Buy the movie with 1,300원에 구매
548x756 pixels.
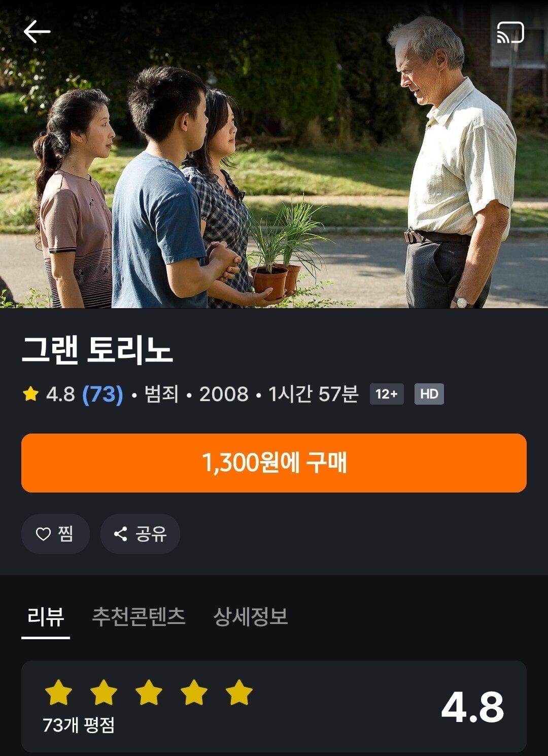point(274,463)
